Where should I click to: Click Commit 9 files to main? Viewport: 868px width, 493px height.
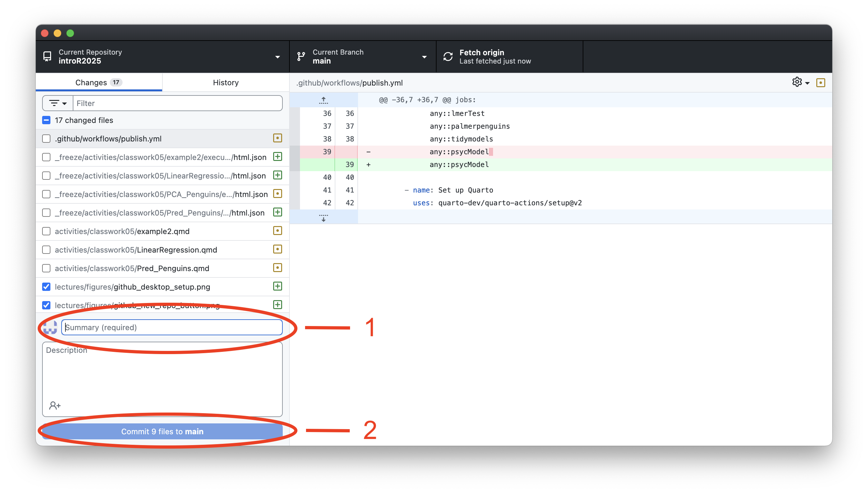(162, 431)
